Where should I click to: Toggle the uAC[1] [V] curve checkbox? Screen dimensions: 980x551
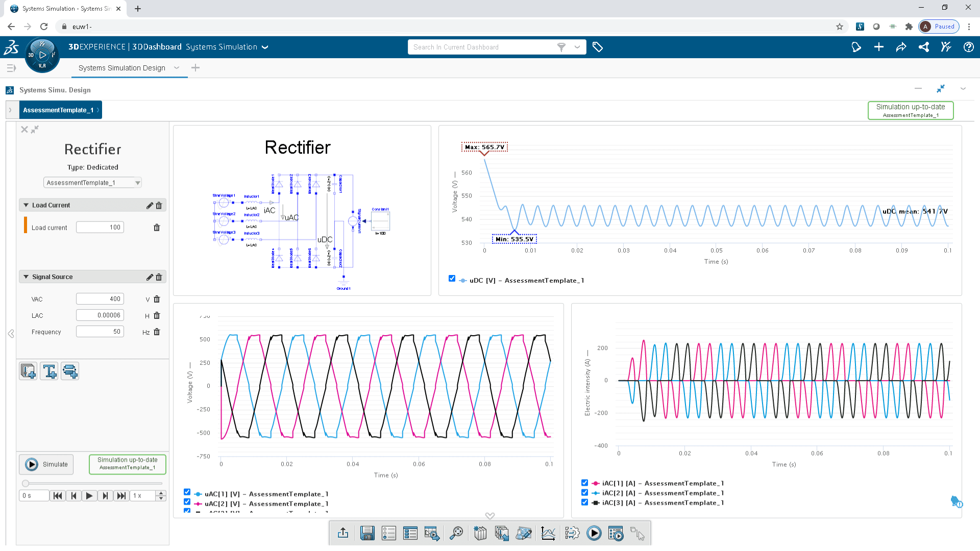(x=187, y=492)
